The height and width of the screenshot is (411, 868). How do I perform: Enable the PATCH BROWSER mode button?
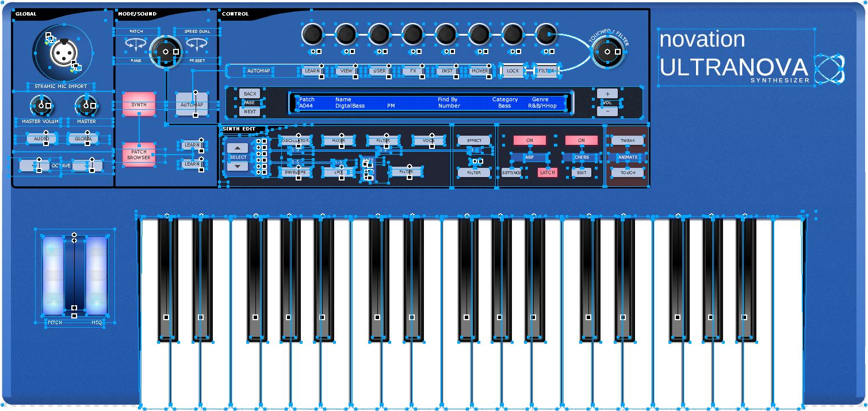pos(139,155)
